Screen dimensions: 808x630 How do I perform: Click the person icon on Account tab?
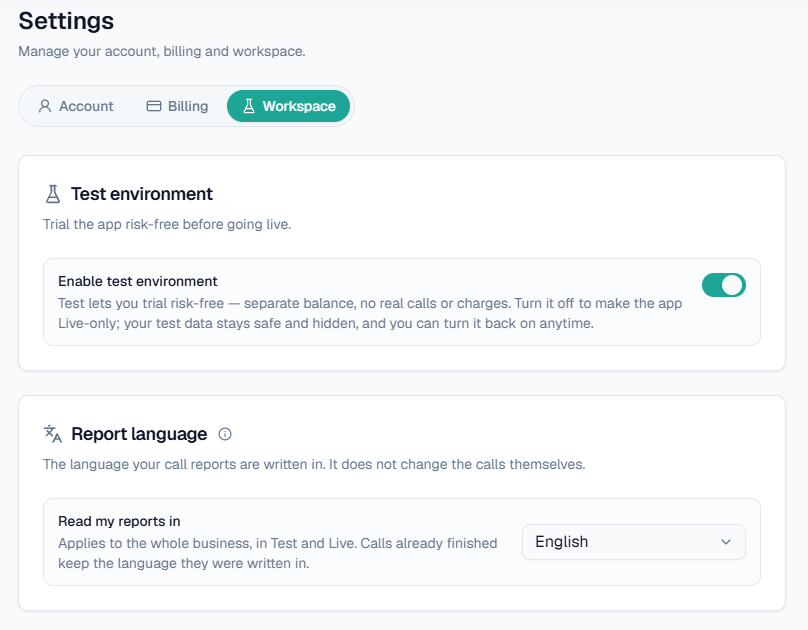(45, 106)
